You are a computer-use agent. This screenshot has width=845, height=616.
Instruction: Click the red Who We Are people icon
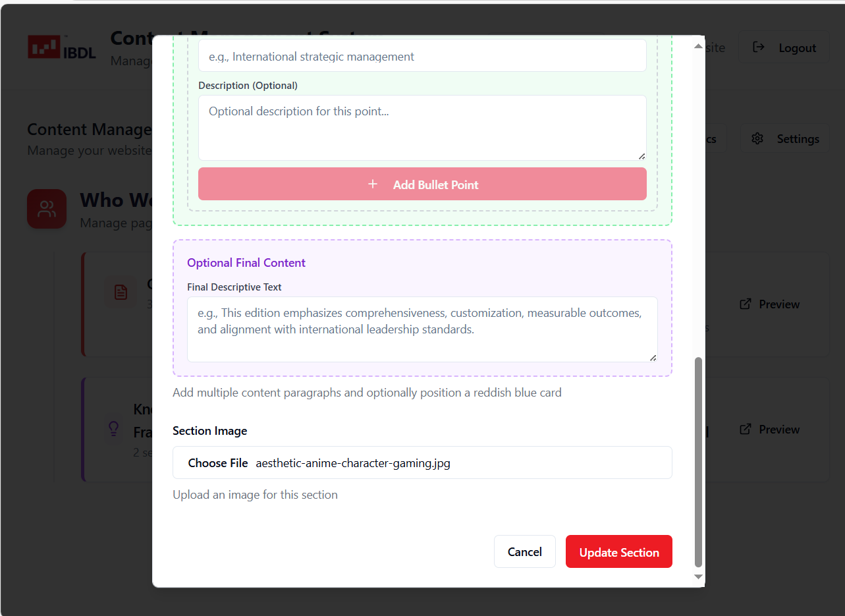(x=47, y=210)
